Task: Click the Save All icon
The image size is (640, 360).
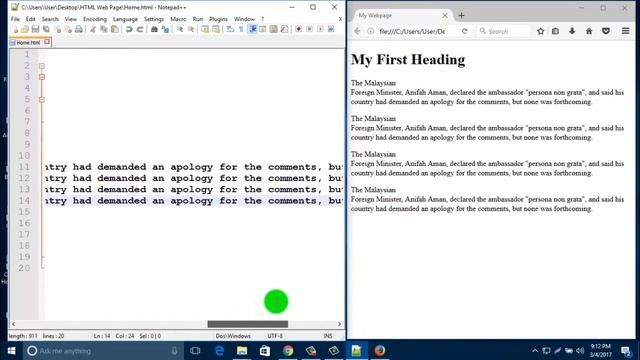Action: coord(47,29)
